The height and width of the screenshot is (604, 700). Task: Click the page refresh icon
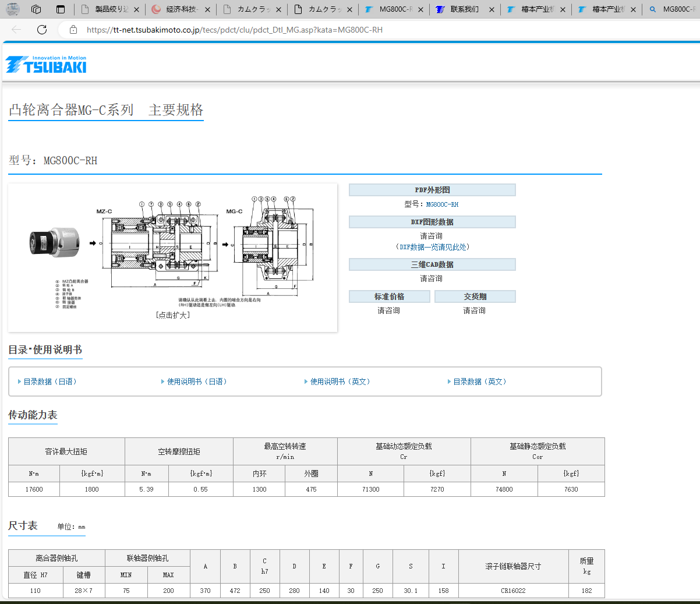41,30
